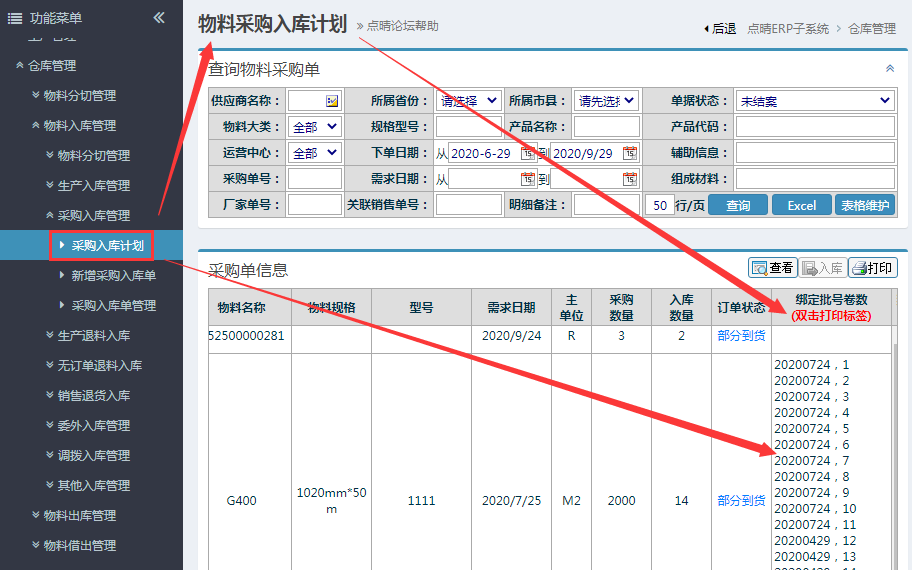Open the supplier name picker icon
The image size is (912, 570).
click(x=332, y=101)
